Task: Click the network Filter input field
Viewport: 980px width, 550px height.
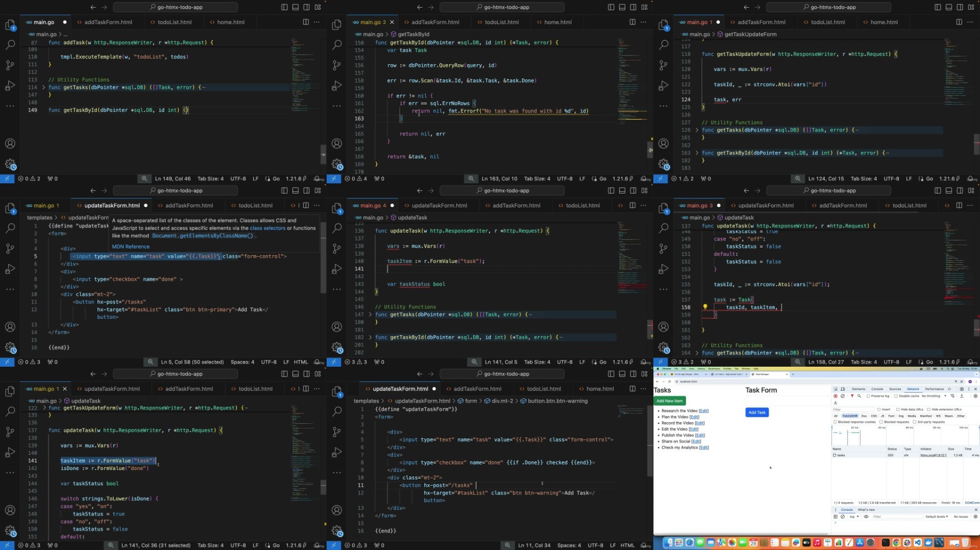Action: pyautogui.click(x=853, y=409)
